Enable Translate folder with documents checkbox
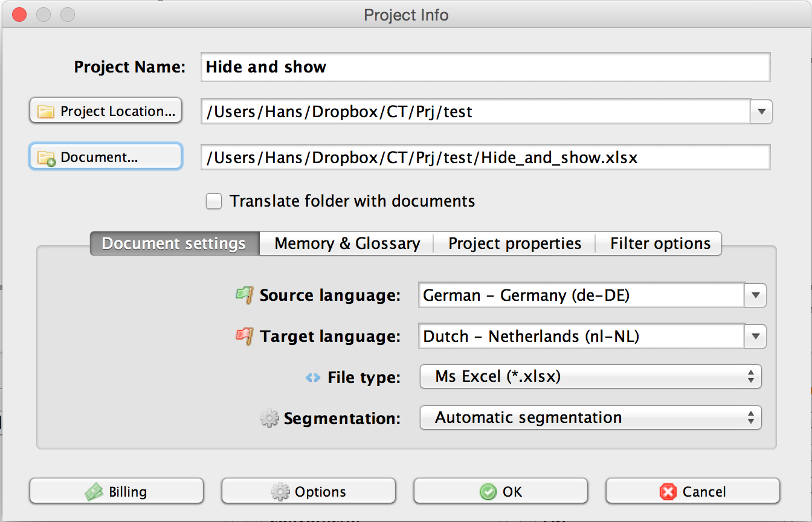This screenshot has height=522, width=812. 214,201
